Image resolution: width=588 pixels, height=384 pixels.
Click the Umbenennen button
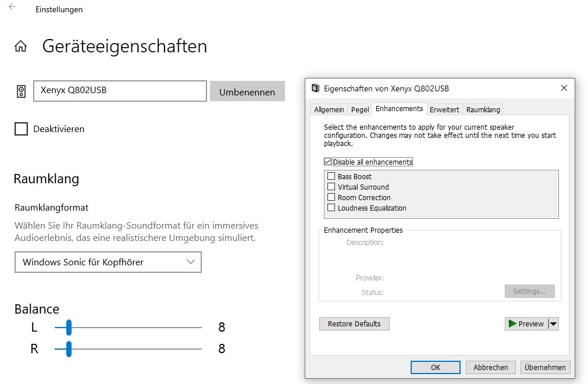[247, 91]
